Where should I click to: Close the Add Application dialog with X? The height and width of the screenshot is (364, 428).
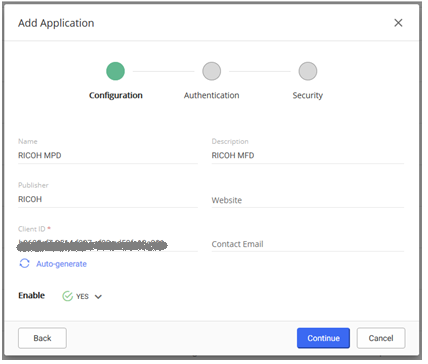(398, 23)
